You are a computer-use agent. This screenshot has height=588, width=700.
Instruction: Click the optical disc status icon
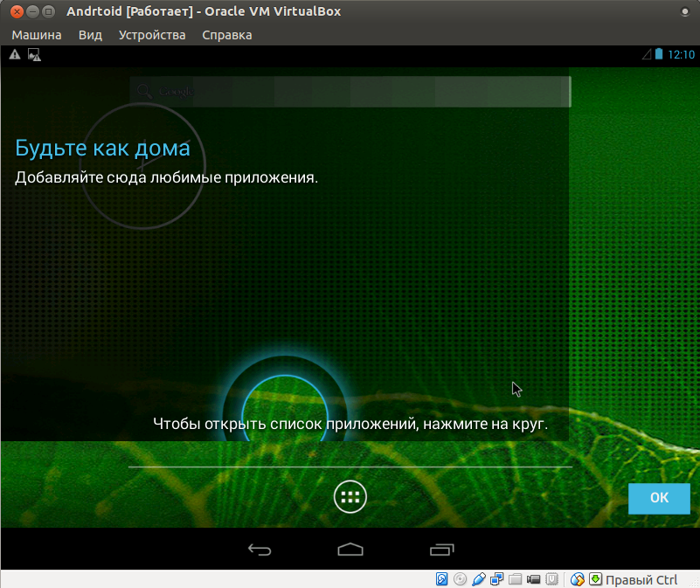pos(461,579)
